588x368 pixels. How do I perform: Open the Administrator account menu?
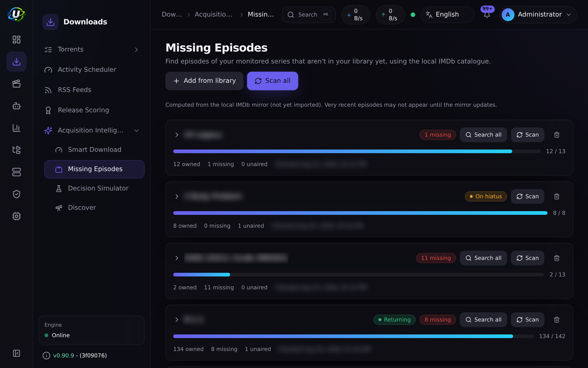[538, 14]
